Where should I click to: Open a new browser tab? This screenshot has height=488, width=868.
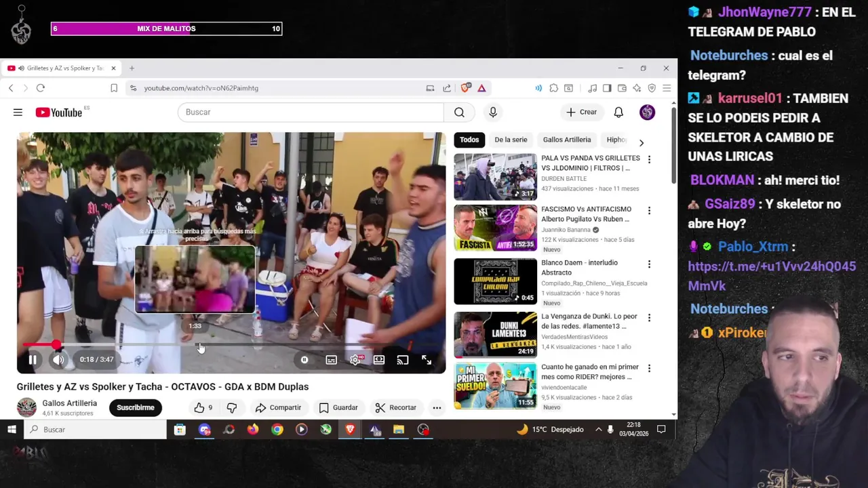tap(132, 68)
